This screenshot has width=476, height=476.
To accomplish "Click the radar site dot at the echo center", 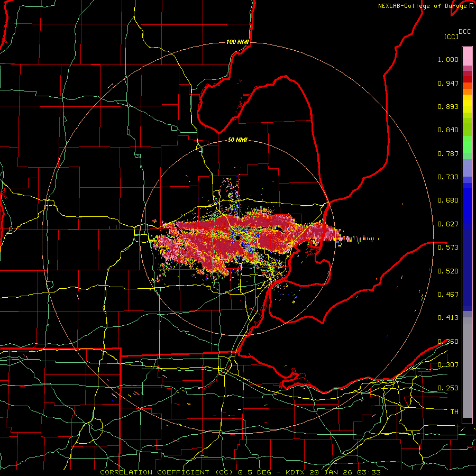I will tap(237, 238).
